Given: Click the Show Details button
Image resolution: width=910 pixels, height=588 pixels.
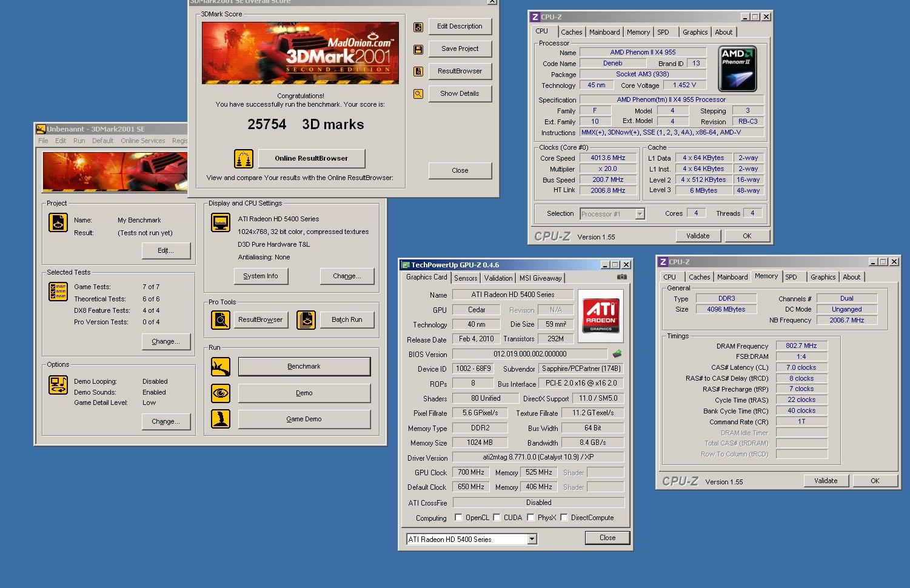Looking at the screenshot, I should coord(460,94).
